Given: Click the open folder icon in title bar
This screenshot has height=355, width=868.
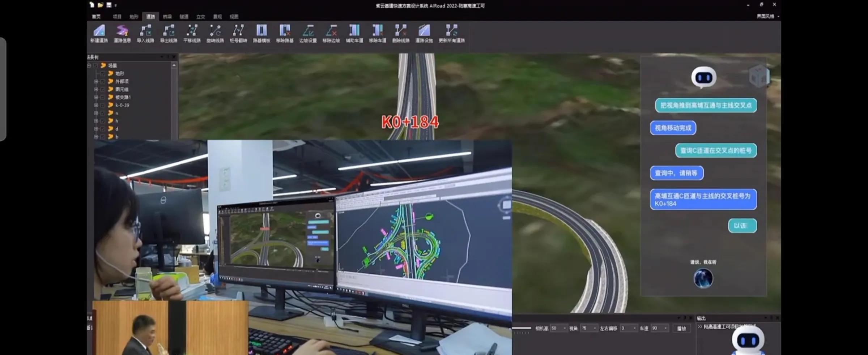Looking at the screenshot, I should click(100, 5).
